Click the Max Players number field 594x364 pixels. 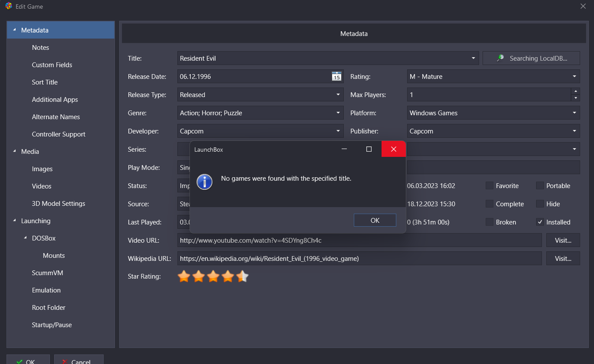coord(489,94)
